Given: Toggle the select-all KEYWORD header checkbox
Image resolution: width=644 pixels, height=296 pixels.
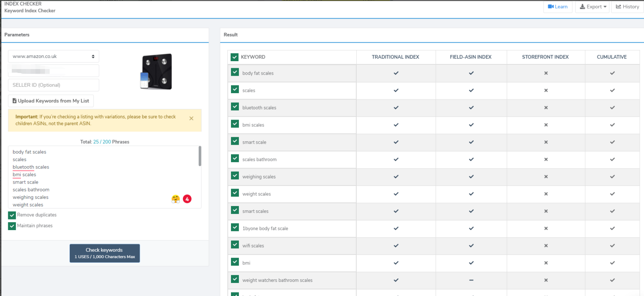Looking at the screenshot, I should [235, 57].
